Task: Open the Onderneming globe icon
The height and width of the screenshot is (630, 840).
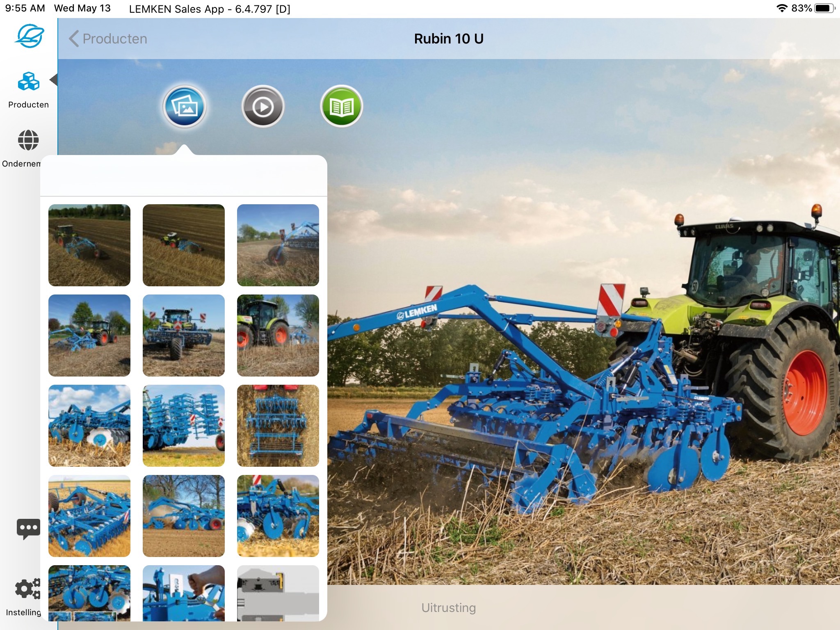Action: [28, 141]
